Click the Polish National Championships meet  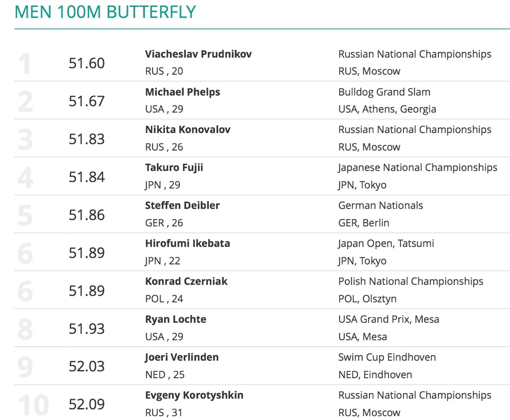410,281
